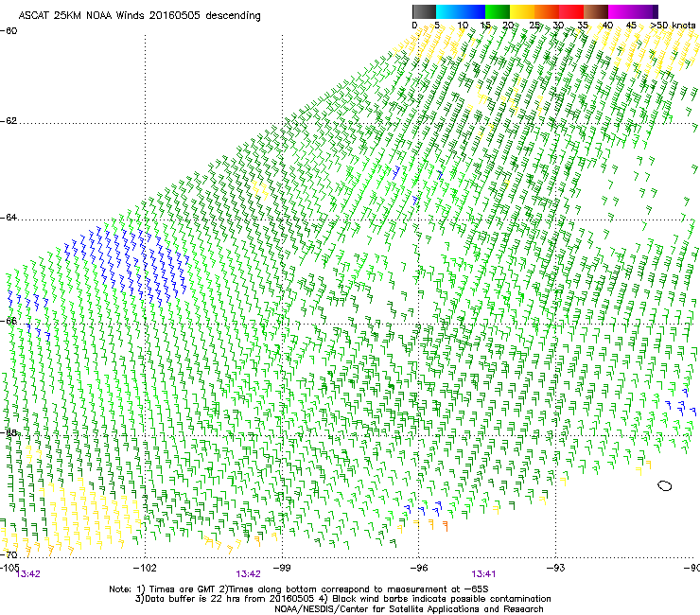Click the legend scale value '45'
The width and height of the screenshot is (700, 615).
[631, 26]
